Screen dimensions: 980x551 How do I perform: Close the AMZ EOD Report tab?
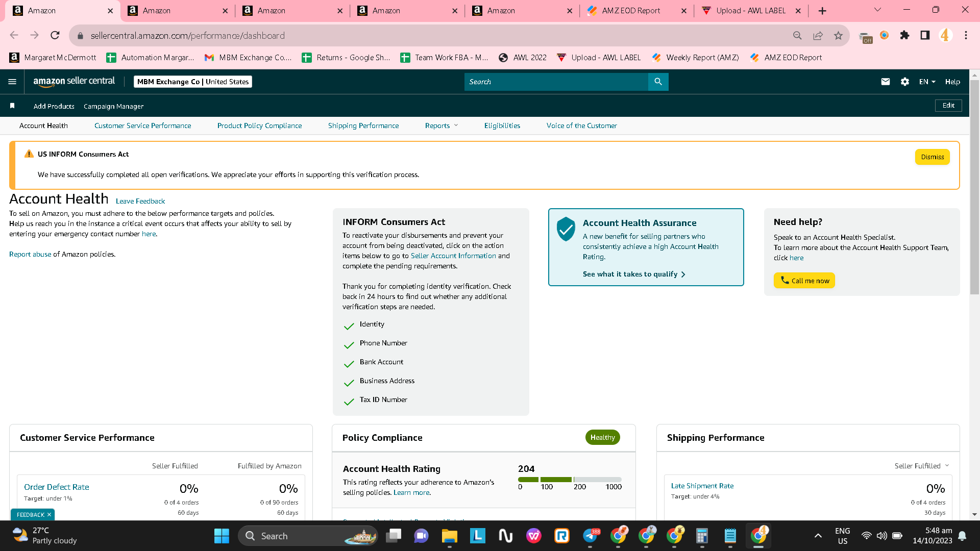[x=684, y=11]
